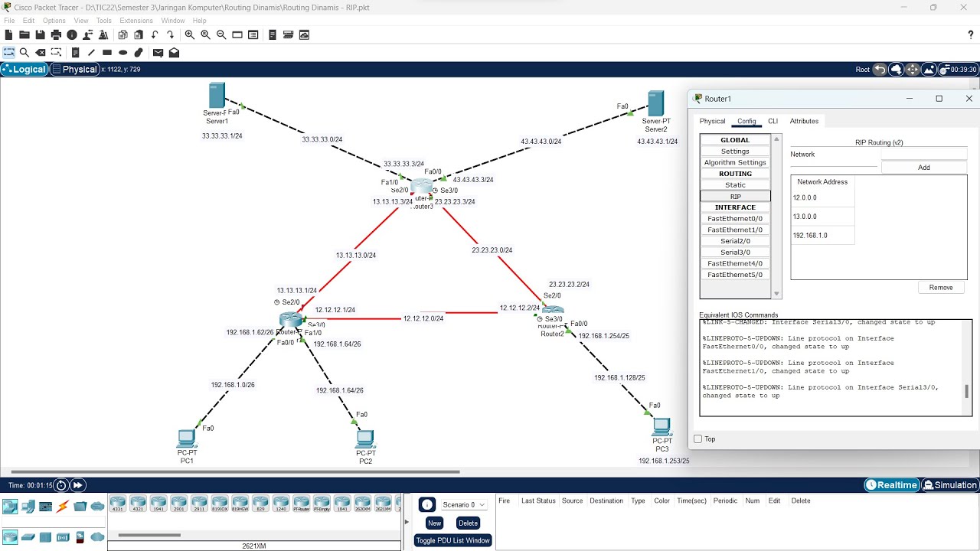Image resolution: width=980 pixels, height=551 pixels.
Task: Click the workspace horizontal scrollbar
Action: 234,472
